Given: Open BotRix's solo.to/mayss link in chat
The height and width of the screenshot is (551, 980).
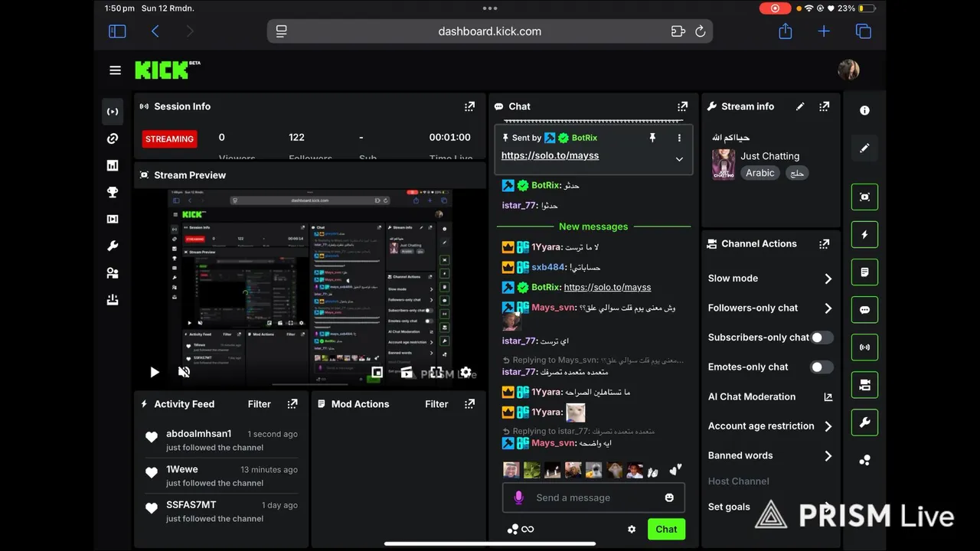Looking at the screenshot, I should (607, 287).
